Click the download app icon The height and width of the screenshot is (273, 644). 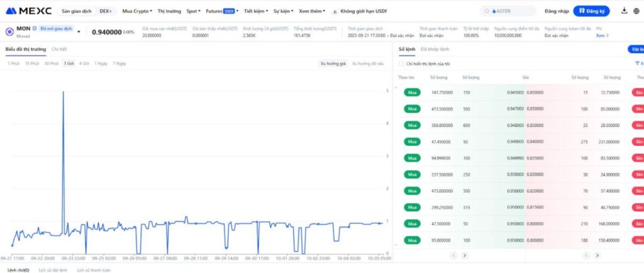tap(624, 11)
